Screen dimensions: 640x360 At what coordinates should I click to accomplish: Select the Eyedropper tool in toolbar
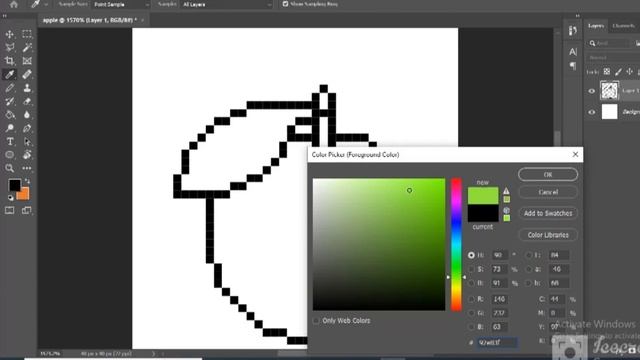point(9,74)
